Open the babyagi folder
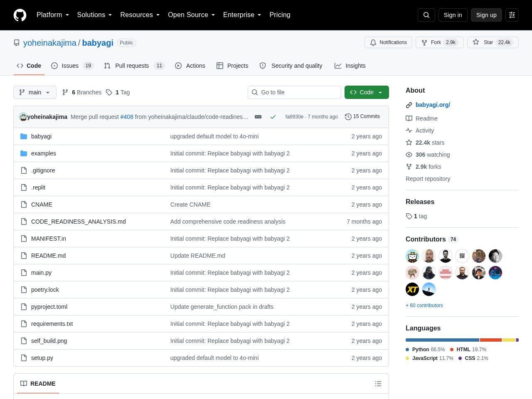This screenshot has height=399, width=532. pyautogui.click(x=41, y=136)
